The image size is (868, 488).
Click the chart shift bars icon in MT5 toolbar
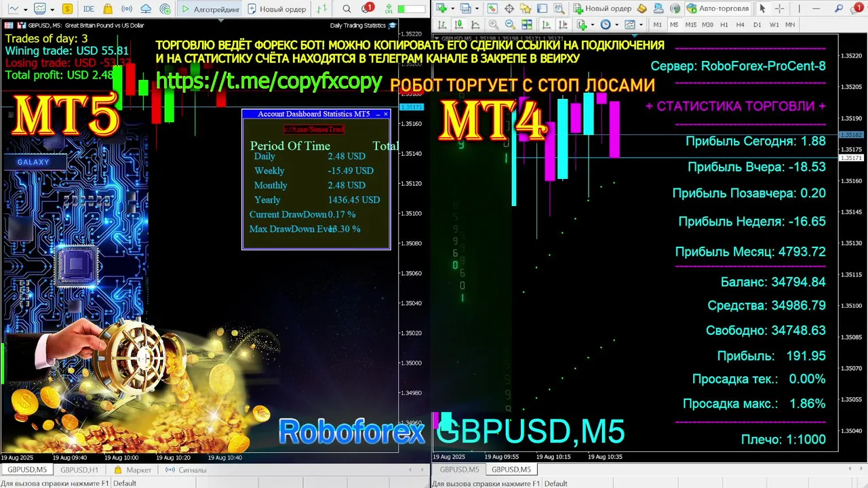tap(322, 9)
